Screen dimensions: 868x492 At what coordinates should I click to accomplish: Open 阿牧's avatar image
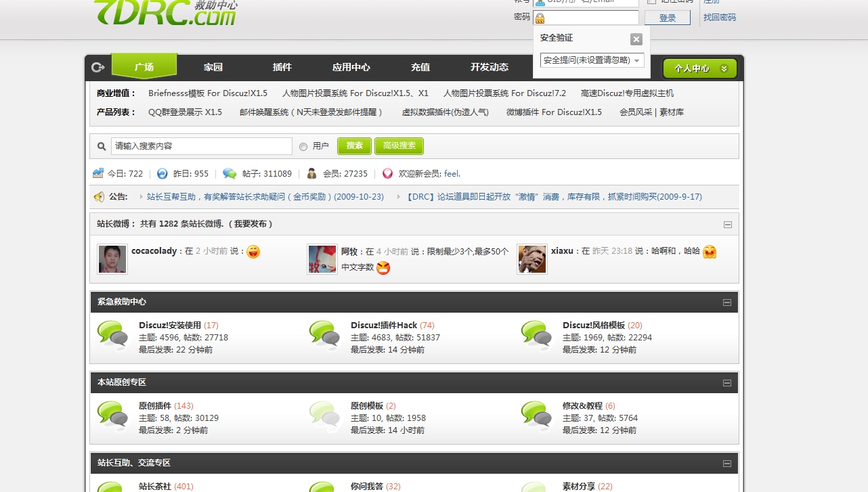[322, 259]
